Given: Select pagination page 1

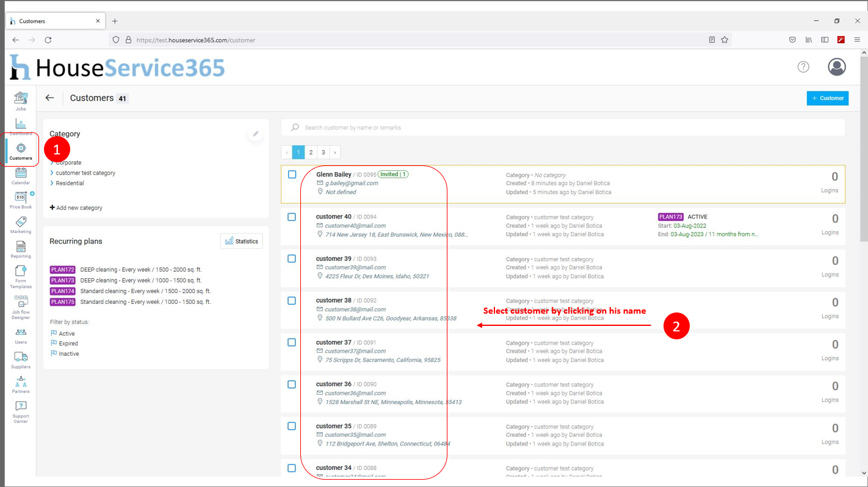Looking at the screenshot, I should click(298, 153).
